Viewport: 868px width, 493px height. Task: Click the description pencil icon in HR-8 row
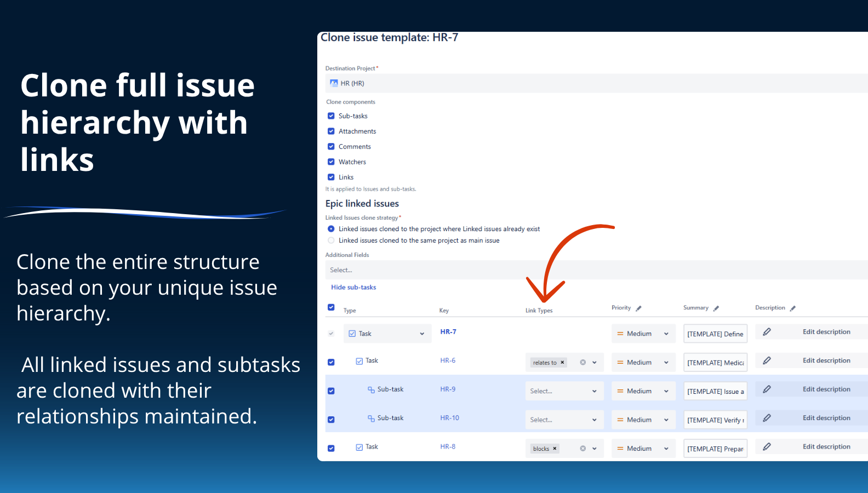(767, 446)
